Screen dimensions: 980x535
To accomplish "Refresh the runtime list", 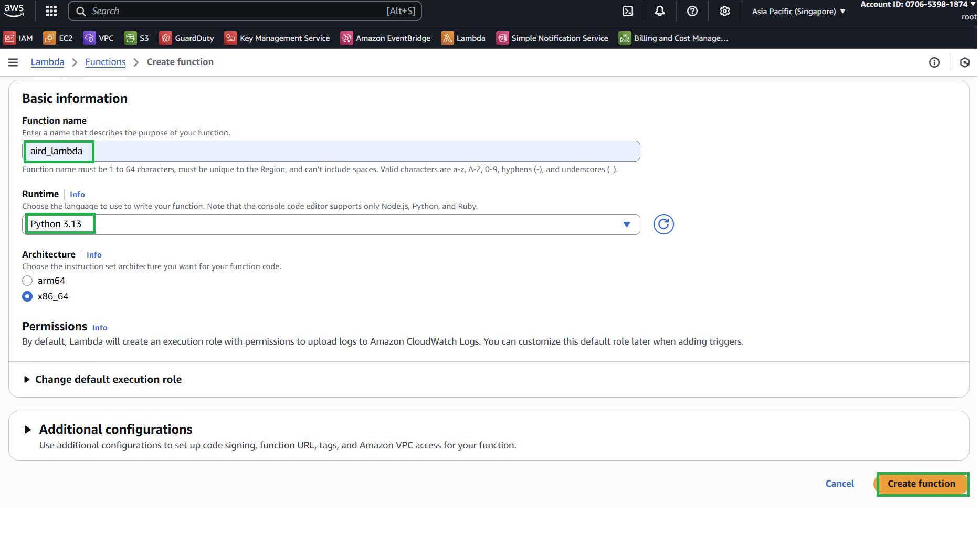I will pos(663,224).
